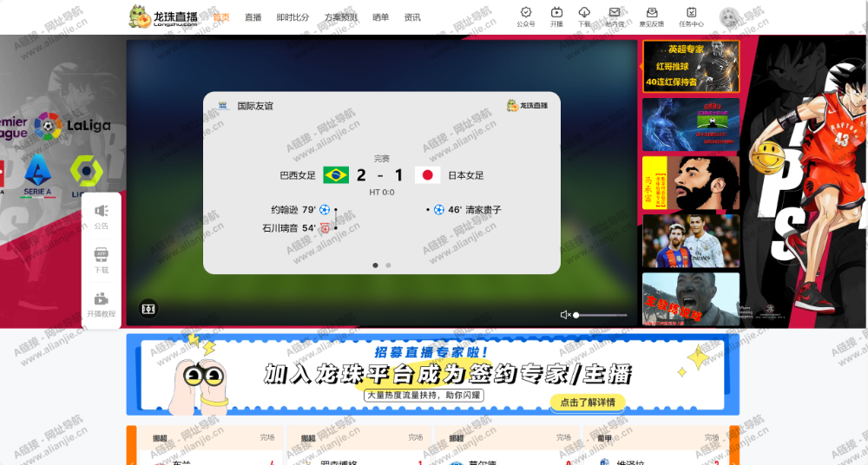Click the Japan flag in scoreboard

[x=427, y=175]
